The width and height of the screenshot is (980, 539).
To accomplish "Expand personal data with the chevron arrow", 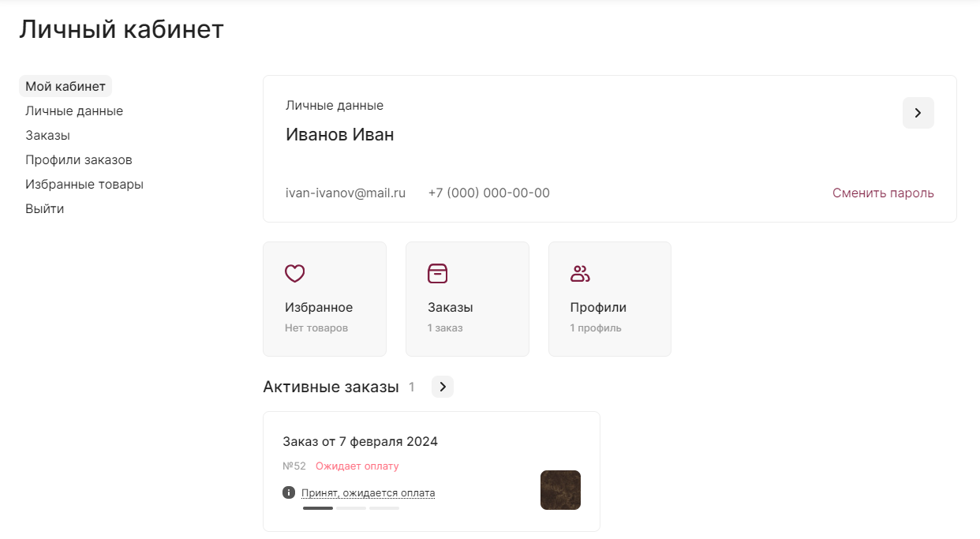I will (x=918, y=113).
